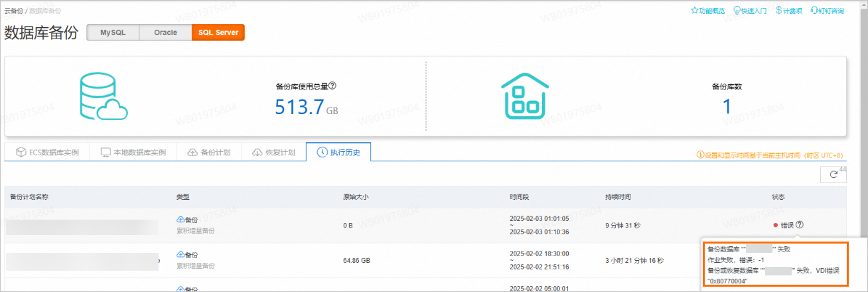
Task: Click the help icon beside 错误 status
Action: tap(800, 225)
